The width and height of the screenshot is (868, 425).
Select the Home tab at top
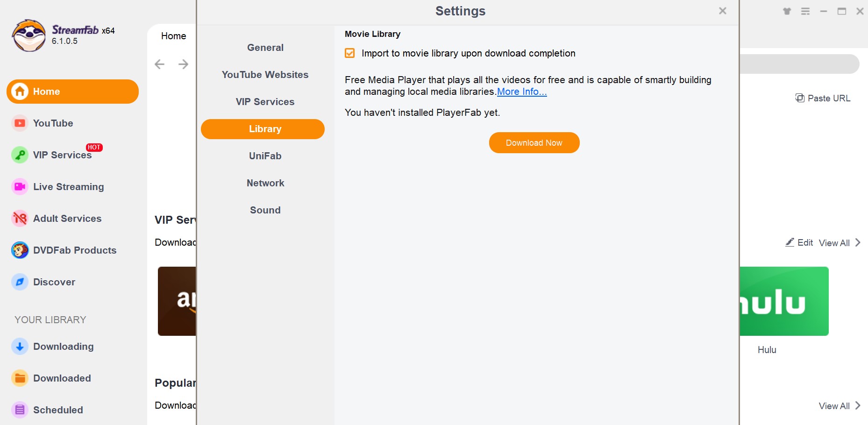pos(174,36)
